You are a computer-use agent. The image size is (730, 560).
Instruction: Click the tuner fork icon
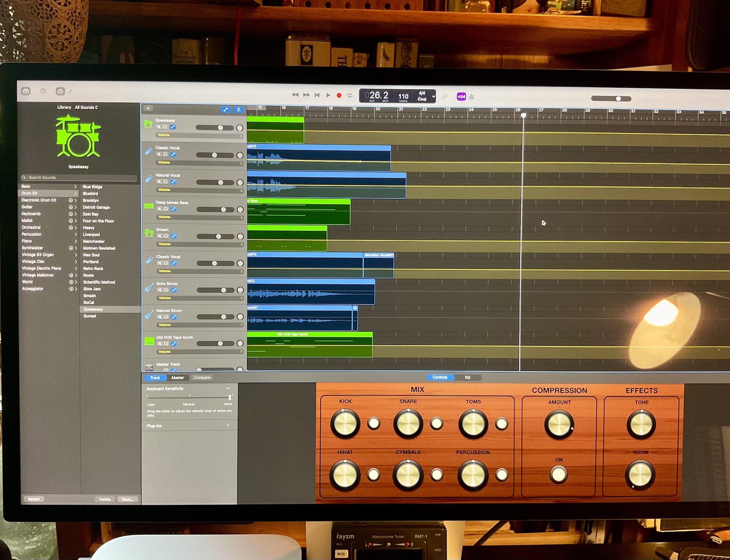click(444, 97)
